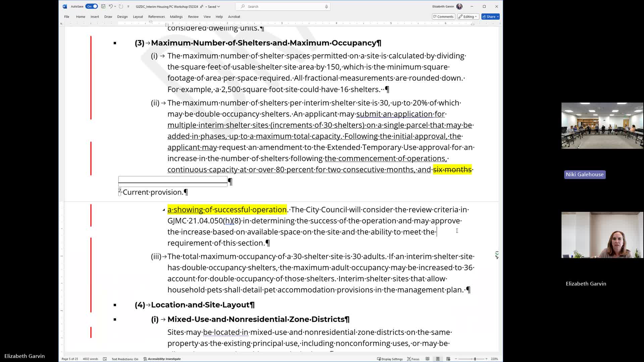Click the Undo arrow icon
The image size is (644, 362).
pyautogui.click(x=110, y=6)
